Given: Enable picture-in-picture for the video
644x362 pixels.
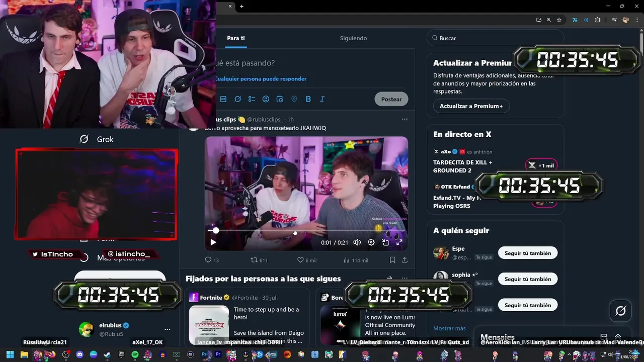Looking at the screenshot, I should click(385, 242).
